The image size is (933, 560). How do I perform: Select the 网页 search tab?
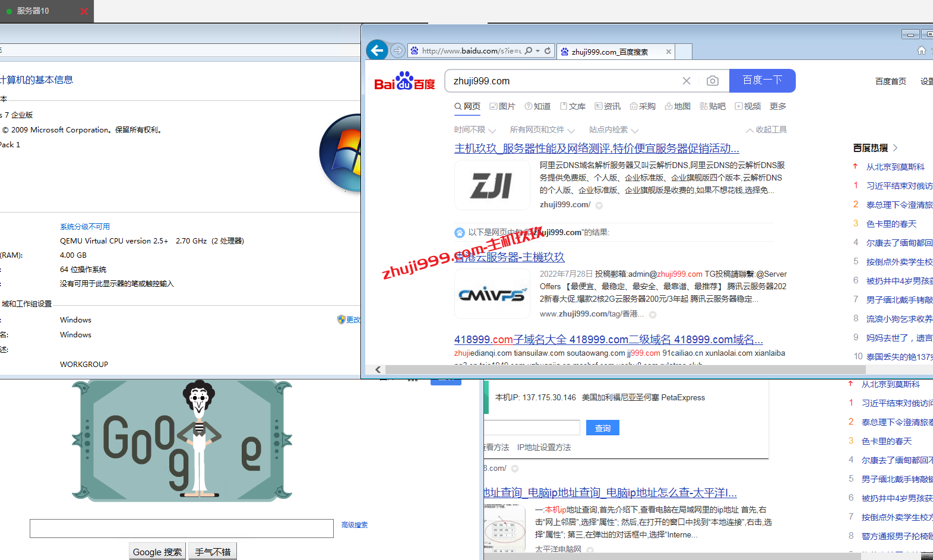(x=467, y=106)
